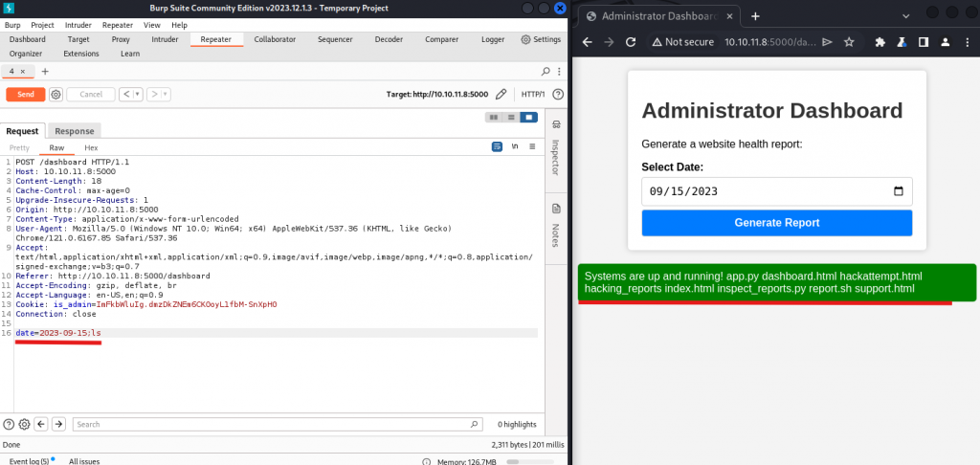Select side-by-side request/response layout
The width and height of the screenshot is (980, 465).
coord(494,117)
